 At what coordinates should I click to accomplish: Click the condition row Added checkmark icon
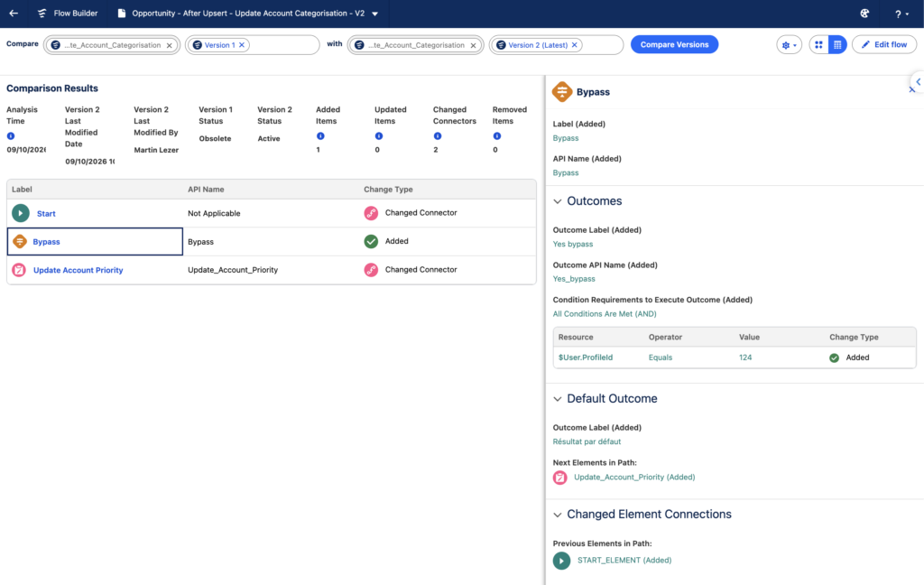tap(835, 358)
